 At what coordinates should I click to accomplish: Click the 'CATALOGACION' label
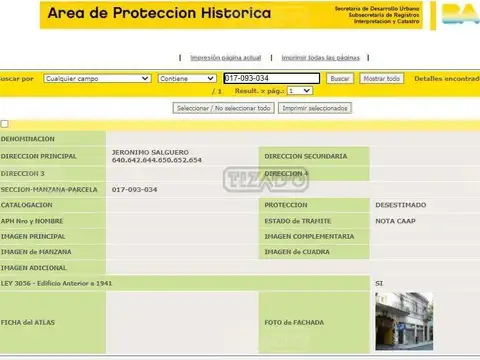pos(27,205)
